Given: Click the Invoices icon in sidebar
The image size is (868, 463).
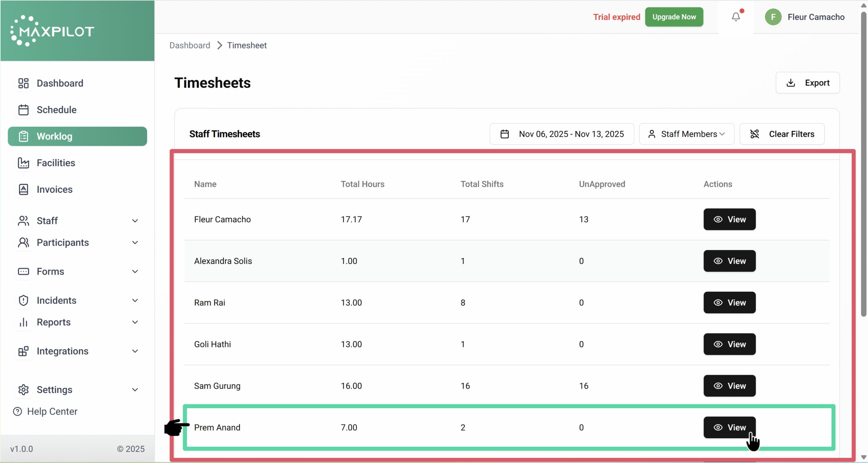Looking at the screenshot, I should pos(23,189).
